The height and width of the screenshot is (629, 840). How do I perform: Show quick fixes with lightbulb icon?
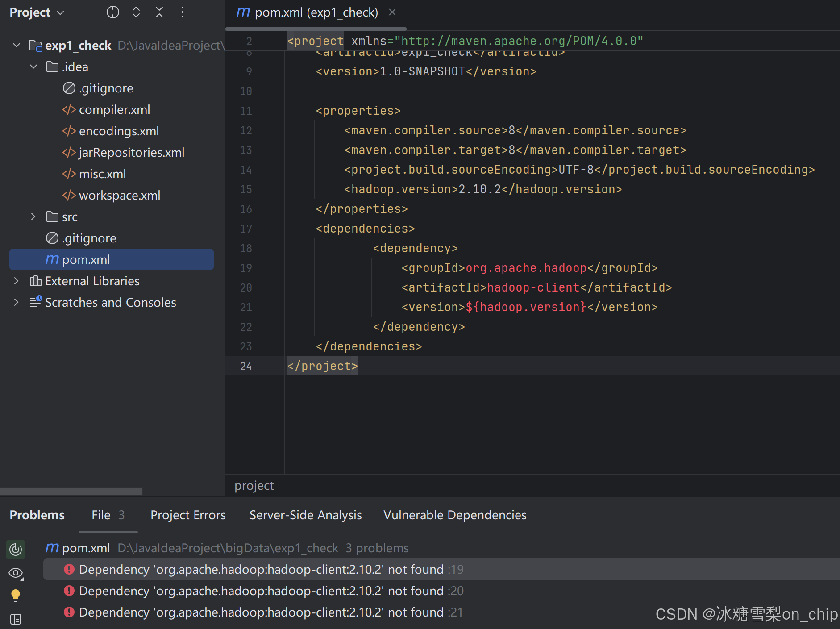point(16,596)
